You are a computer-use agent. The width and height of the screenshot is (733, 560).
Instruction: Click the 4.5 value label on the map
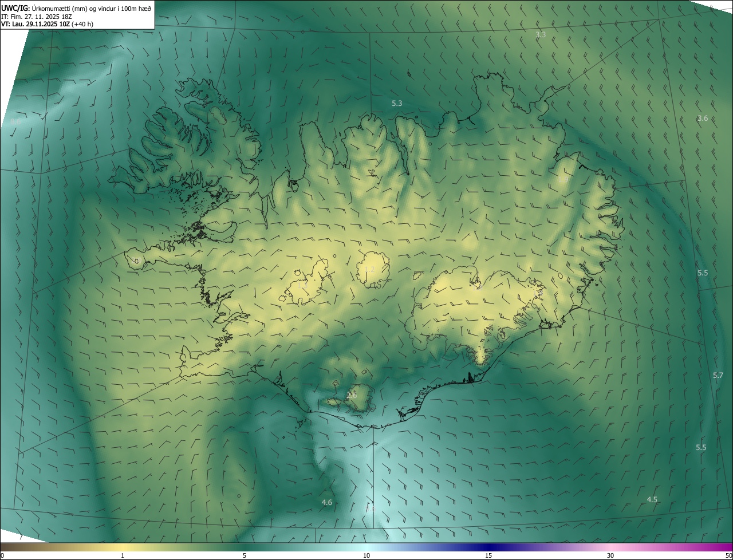click(x=652, y=500)
